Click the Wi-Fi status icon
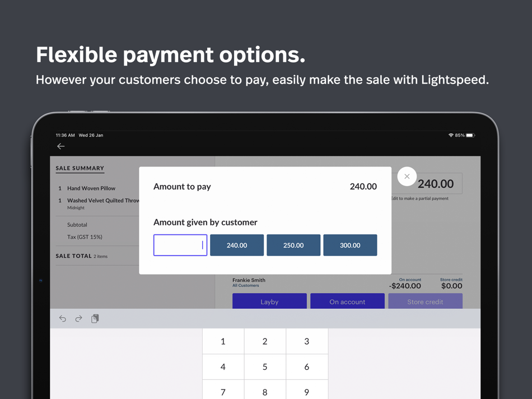Screen dimensions: 532x399 coord(451,135)
